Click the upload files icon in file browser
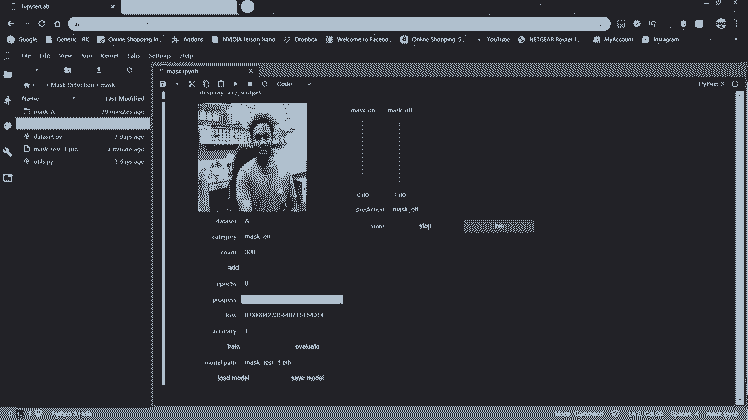 pos(99,71)
